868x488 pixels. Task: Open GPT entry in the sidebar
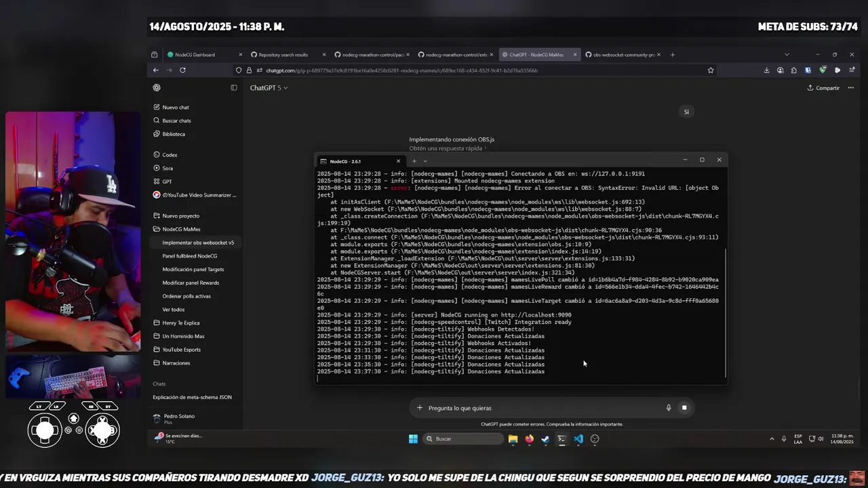(163, 182)
